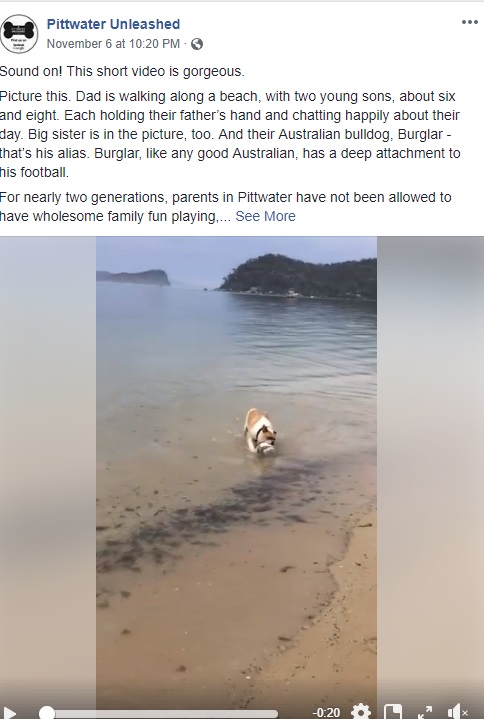
Task: Enter fullscreen video mode
Action: coord(425,712)
